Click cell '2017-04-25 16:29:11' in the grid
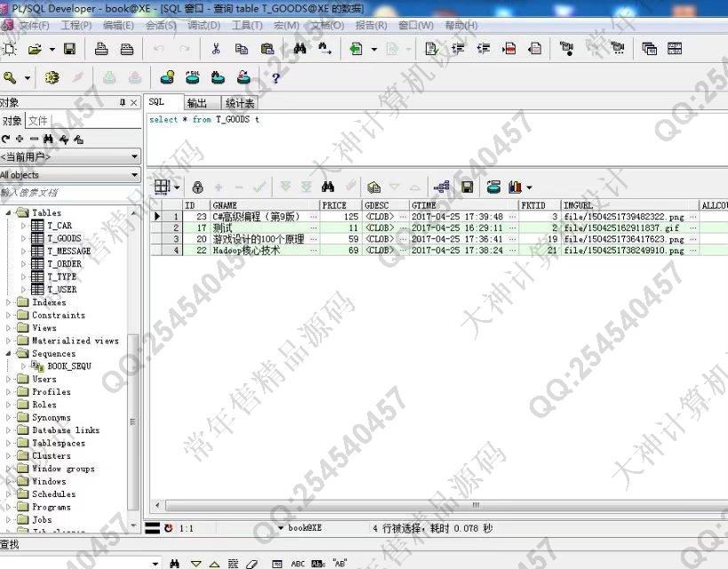The width and height of the screenshot is (728, 569). tap(457, 228)
